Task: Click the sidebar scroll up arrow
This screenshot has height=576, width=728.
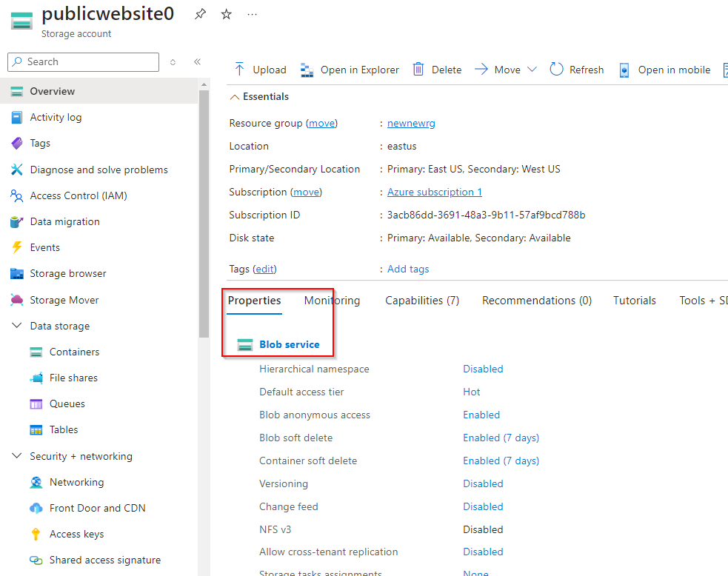Action: 204,85
